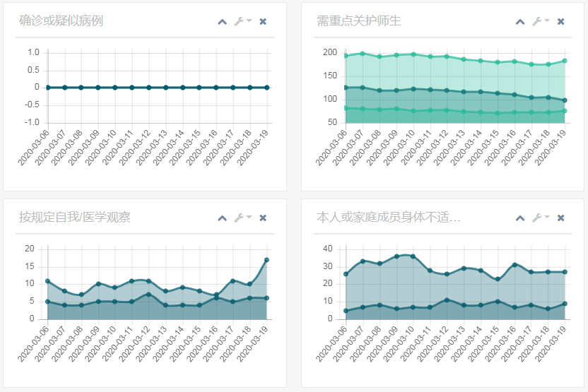588x392 pixels.
Task: Open wrench settings for 需重点关护师生 panel
Action: tap(540, 22)
